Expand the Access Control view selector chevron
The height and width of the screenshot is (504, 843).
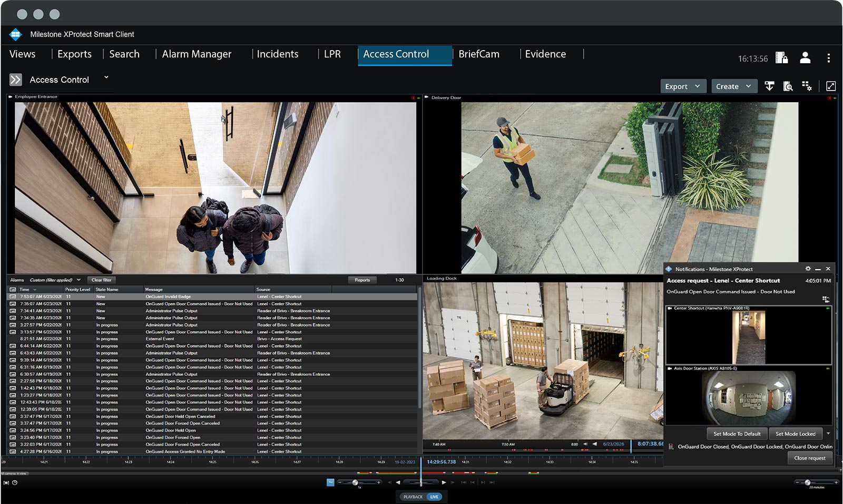coord(106,77)
